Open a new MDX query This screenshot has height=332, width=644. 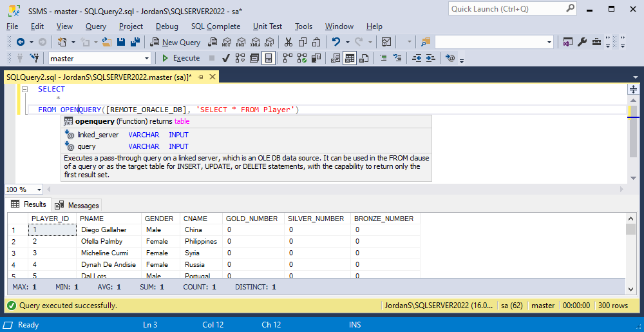226,42
